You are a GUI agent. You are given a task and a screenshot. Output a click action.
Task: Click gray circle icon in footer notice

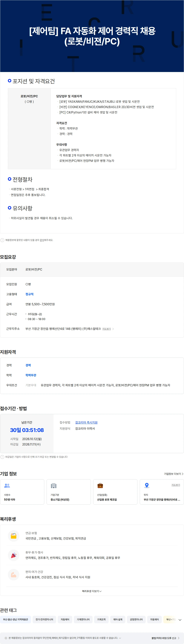[x=6, y=638]
